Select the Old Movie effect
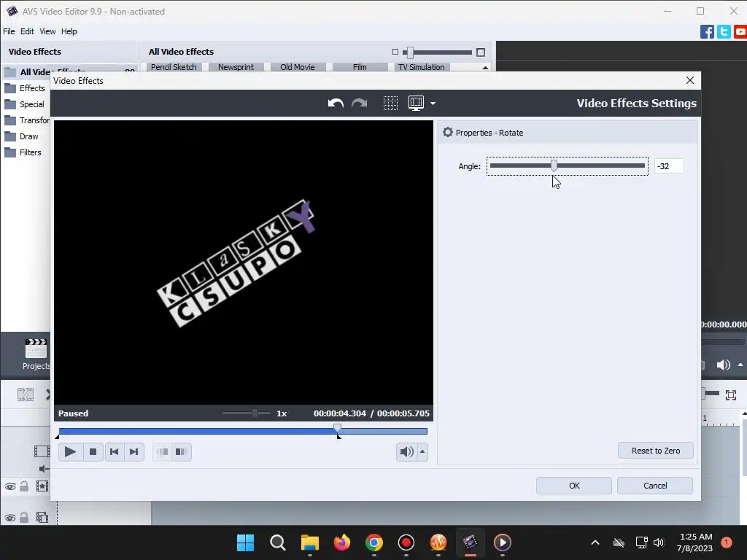 (298, 67)
